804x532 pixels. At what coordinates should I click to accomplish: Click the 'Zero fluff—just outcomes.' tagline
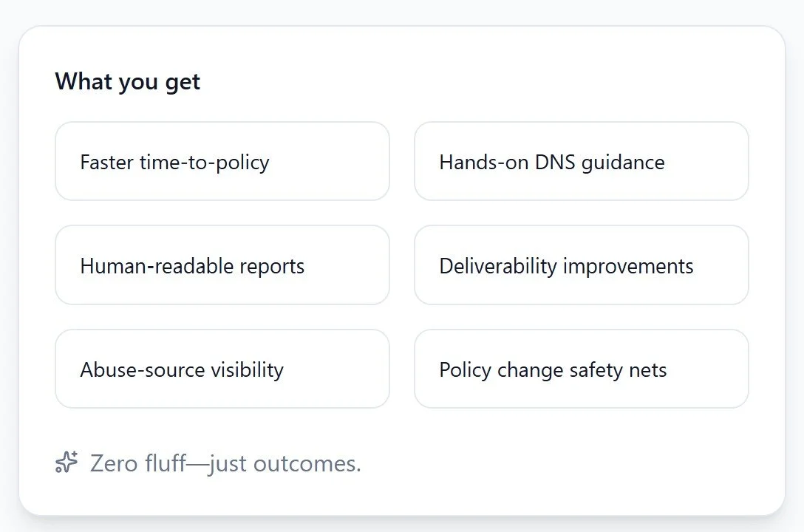[225, 463]
